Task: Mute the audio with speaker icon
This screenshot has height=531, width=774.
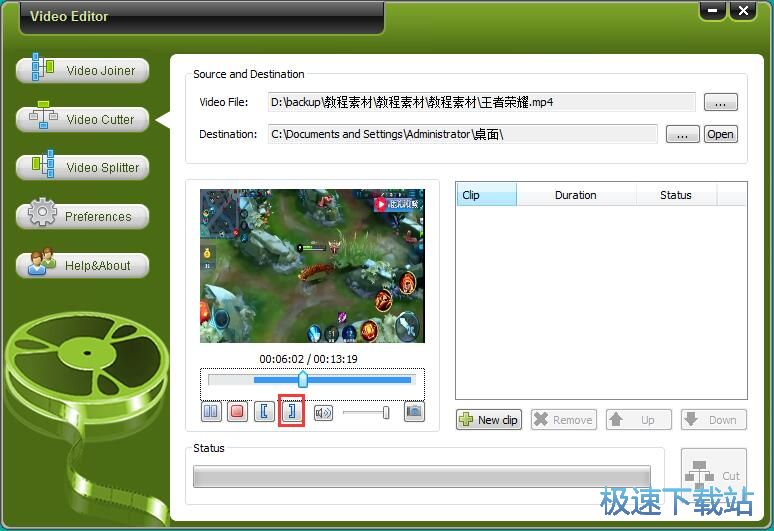Action: (x=323, y=413)
